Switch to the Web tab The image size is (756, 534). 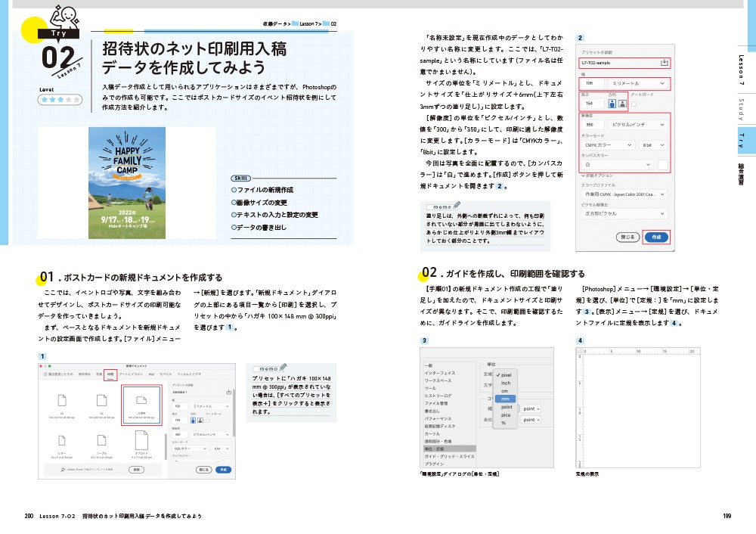point(151,374)
